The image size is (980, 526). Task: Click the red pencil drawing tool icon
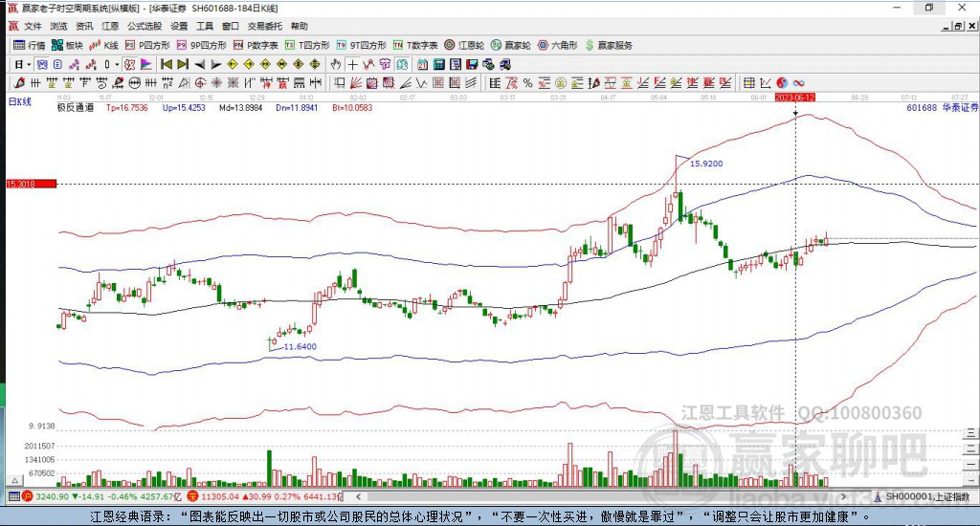19,82
